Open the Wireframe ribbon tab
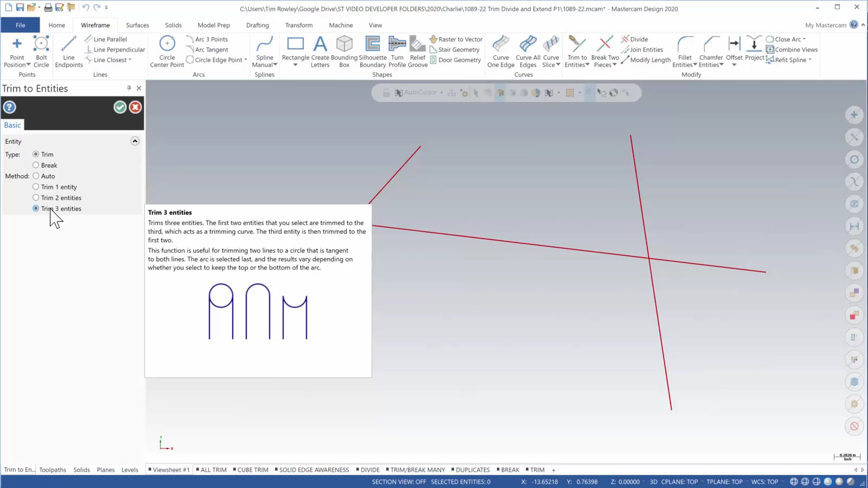The image size is (868, 488). click(95, 25)
